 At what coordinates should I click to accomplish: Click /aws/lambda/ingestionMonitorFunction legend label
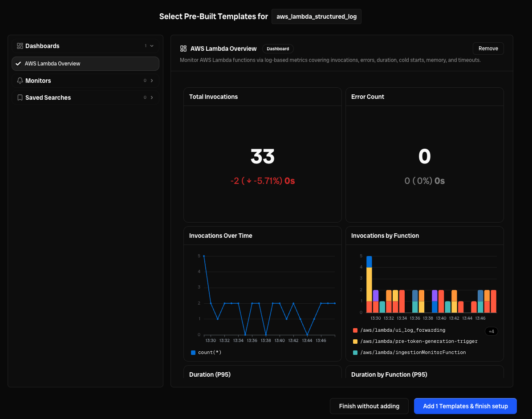pyautogui.click(x=413, y=353)
